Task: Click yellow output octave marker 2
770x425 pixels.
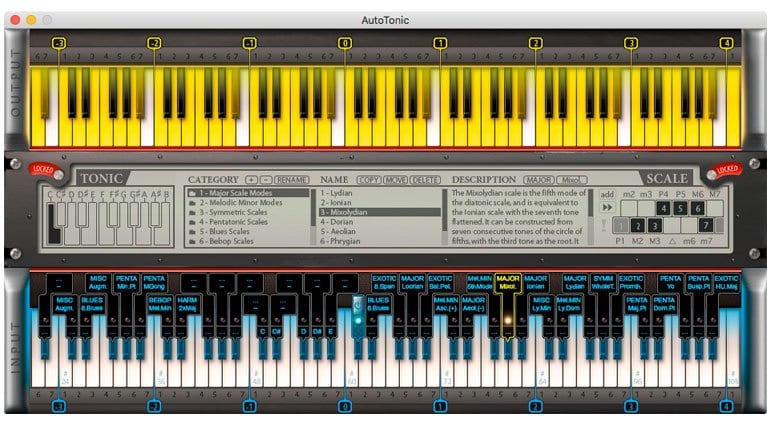Action: point(535,43)
